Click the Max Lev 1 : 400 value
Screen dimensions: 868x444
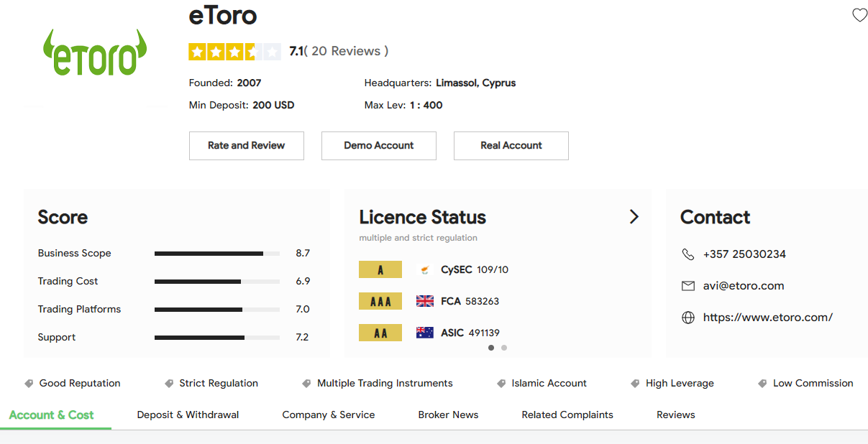point(426,105)
